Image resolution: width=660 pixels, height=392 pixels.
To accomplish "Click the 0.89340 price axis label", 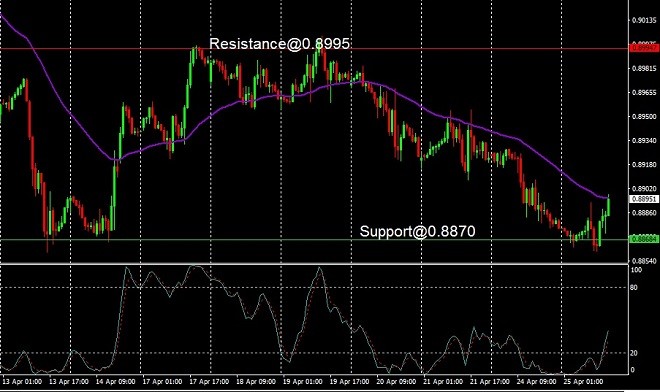I will [x=644, y=140].
